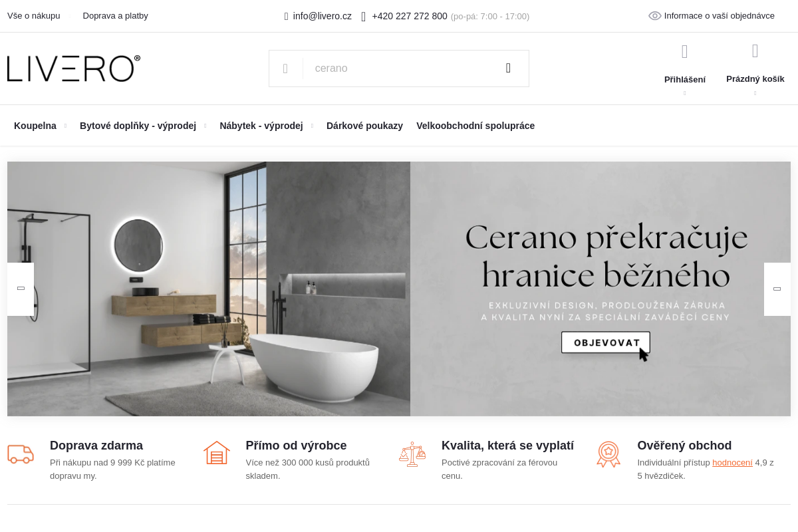Open Dárkové poukazy menu item
Screen dimensions: 798x532
pos(364,126)
